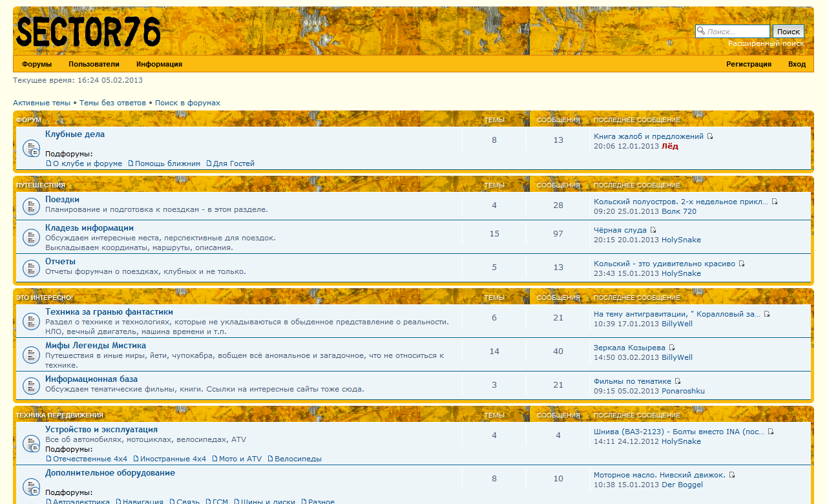Click the forum icon beside Клубные дела
The height and width of the screenshot is (504, 827).
point(32,149)
